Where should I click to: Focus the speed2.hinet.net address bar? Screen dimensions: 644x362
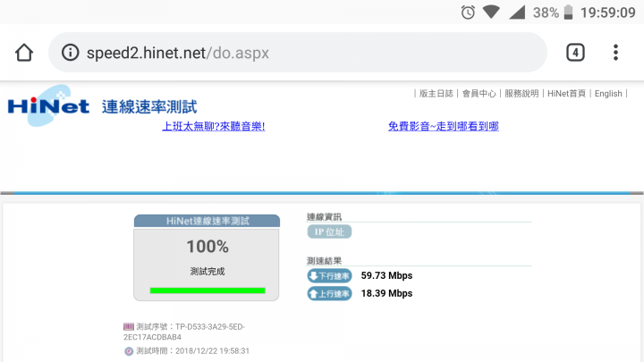298,53
